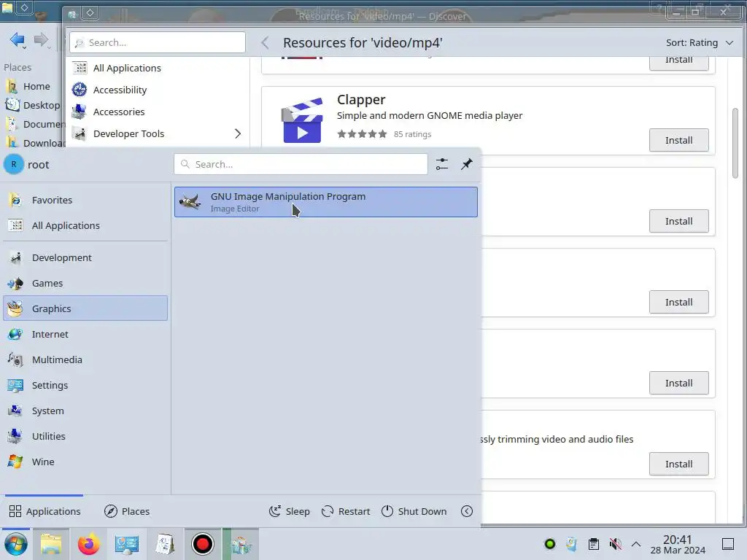The width and height of the screenshot is (747, 560).
Task: Open the clipboard tray icon
Action: [594, 544]
